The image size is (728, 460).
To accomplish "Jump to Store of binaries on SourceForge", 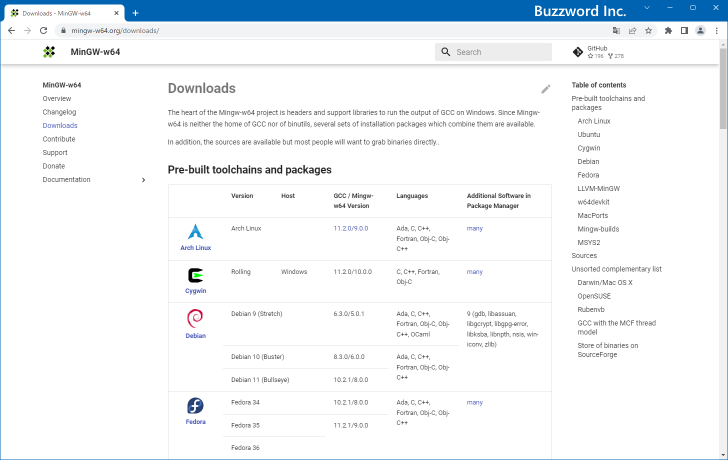I will tap(608, 350).
